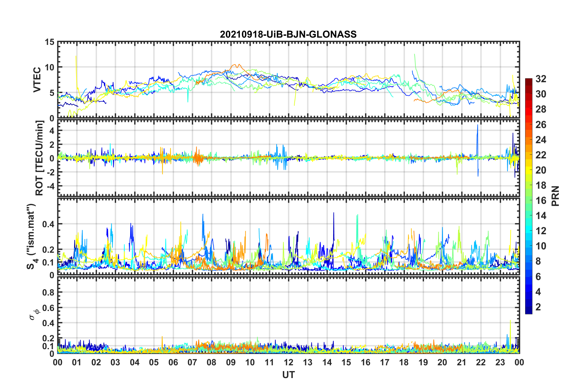
Task: Click the plot title "20210918-UiB-BJN-GLONASS"
Action: 288,34
